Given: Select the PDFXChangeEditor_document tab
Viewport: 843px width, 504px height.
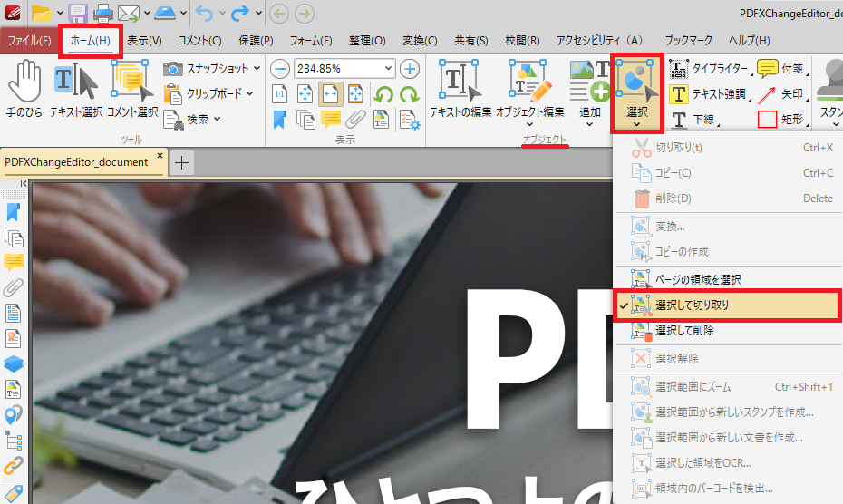Looking at the screenshot, I should point(76,162).
